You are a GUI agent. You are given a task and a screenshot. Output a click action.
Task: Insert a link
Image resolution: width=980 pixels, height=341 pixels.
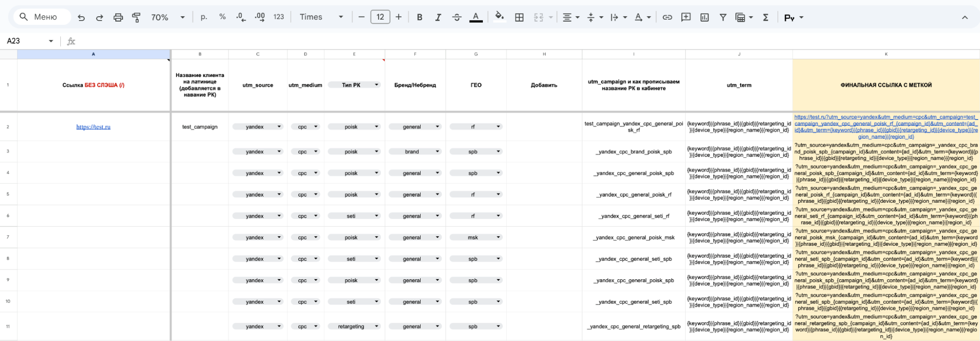click(667, 17)
